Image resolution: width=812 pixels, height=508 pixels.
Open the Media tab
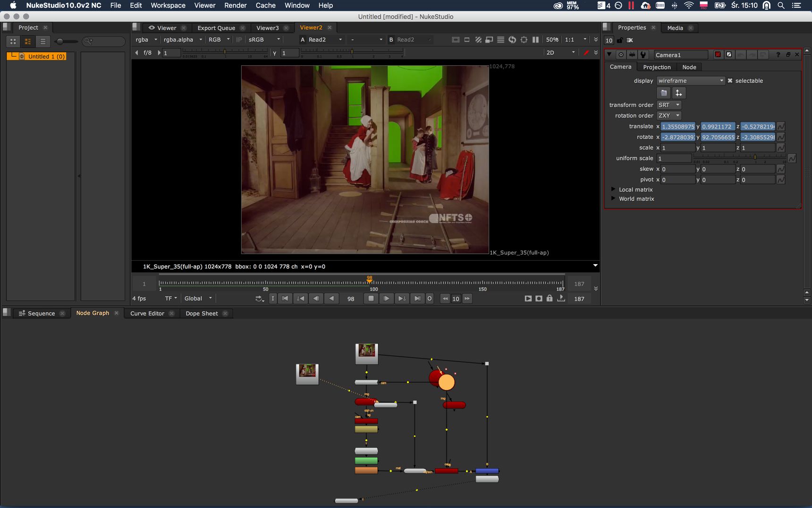click(x=675, y=28)
